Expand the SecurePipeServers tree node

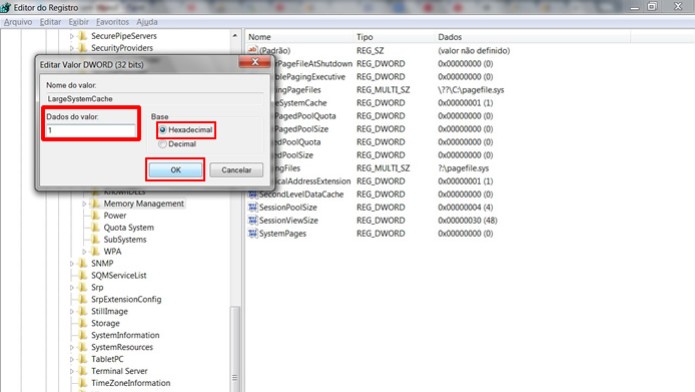tap(71, 36)
